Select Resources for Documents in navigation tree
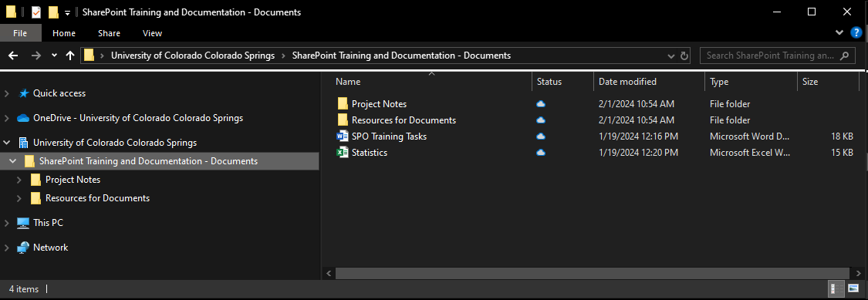This screenshot has height=300, width=868. [97, 198]
